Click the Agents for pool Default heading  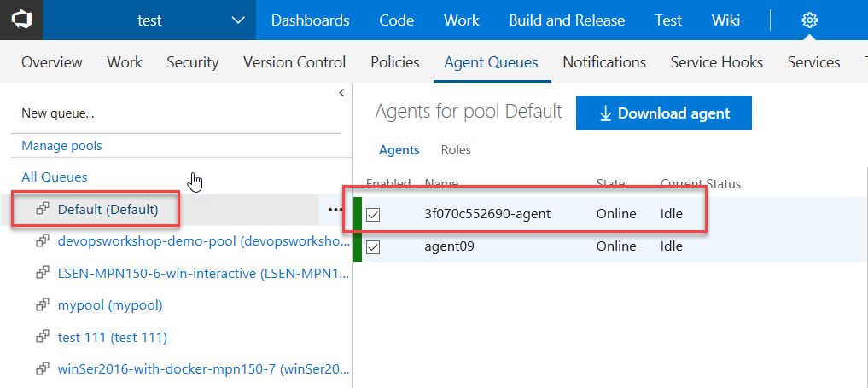(469, 112)
